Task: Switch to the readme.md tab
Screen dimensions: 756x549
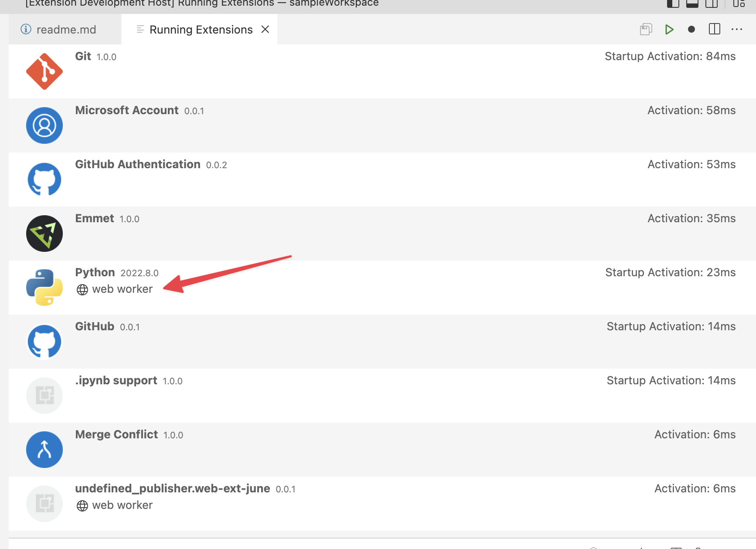Action: tap(66, 29)
